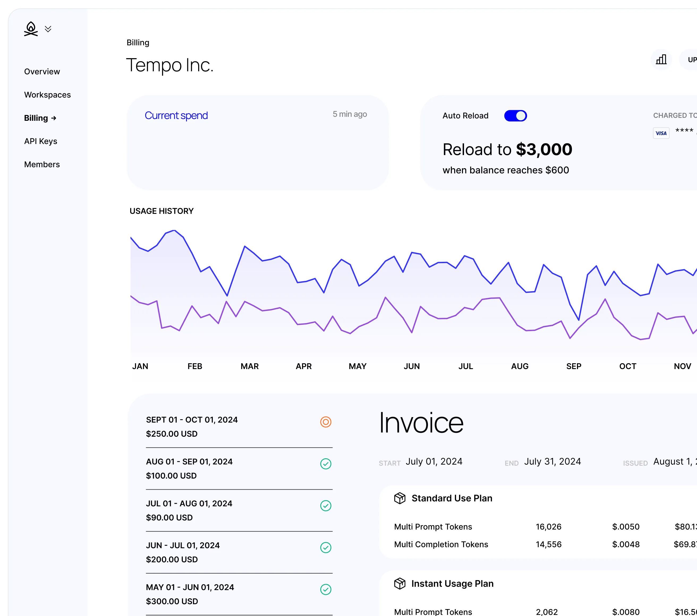Select the package icon beside Standard Use Plan

400,498
